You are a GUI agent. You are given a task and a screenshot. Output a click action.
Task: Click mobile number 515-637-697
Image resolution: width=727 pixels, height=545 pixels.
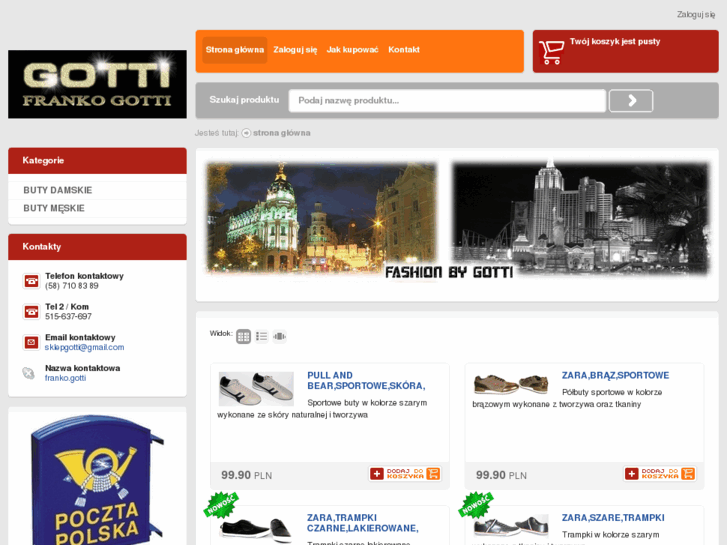(x=68, y=317)
